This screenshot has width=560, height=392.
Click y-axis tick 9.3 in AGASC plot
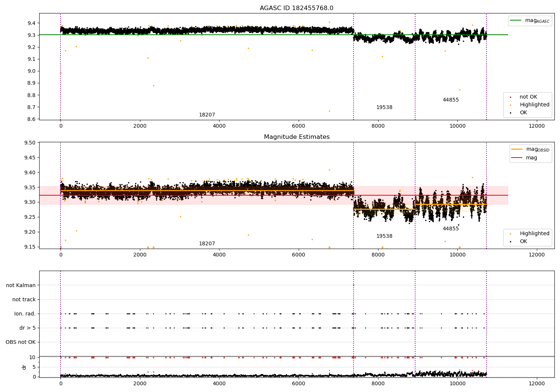tap(31, 35)
